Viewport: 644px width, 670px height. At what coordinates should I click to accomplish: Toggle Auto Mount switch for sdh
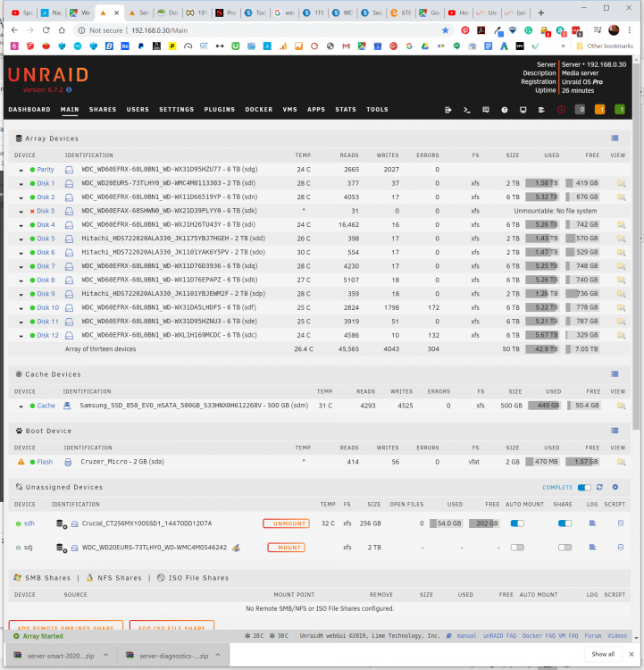(x=517, y=523)
